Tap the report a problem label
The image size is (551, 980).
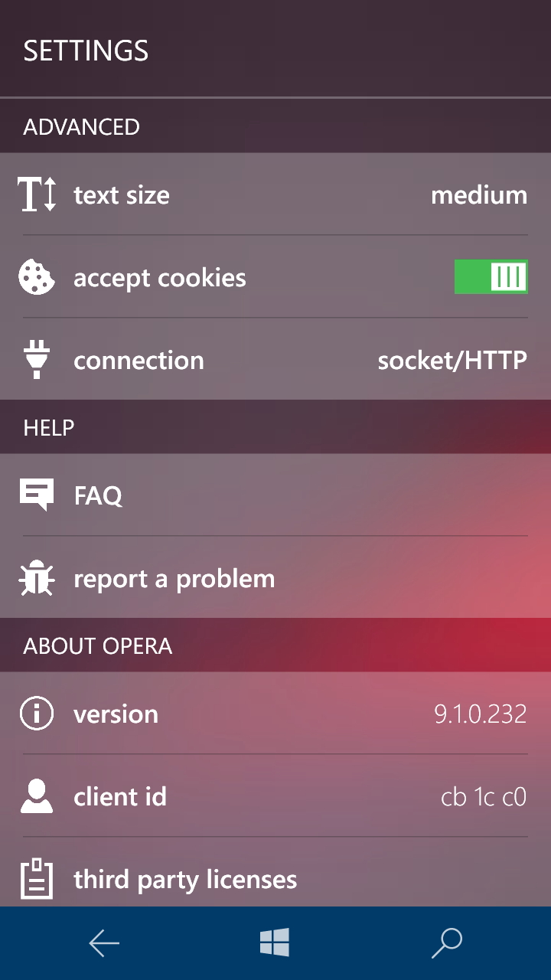click(174, 579)
